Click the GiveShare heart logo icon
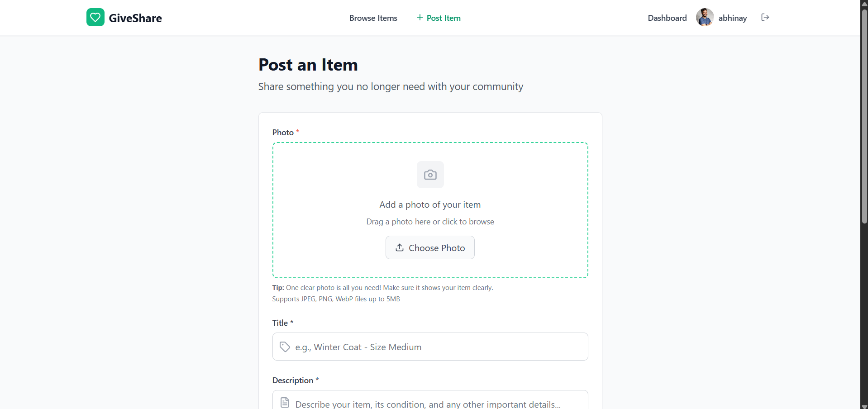This screenshot has width=868, height=409. (x=95, y=18)
